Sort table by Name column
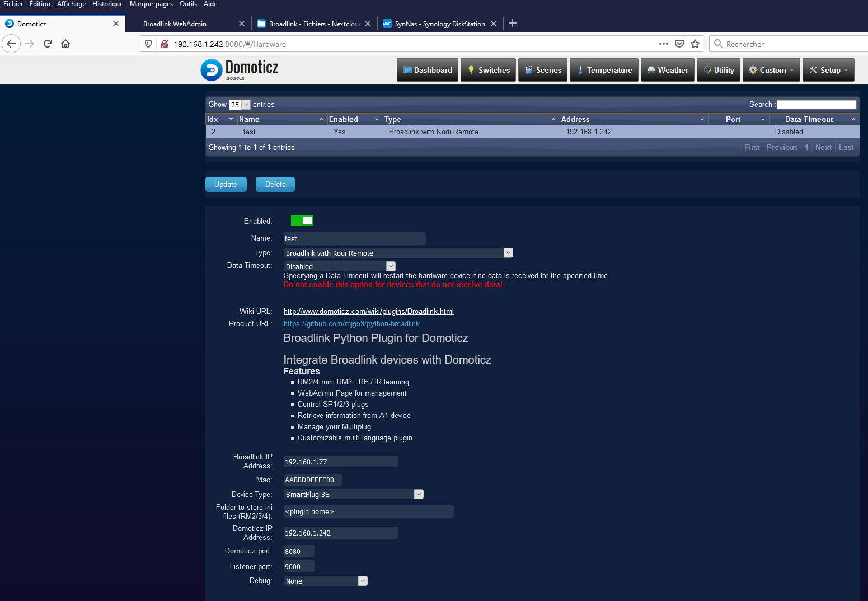 [x=281, y=119]
